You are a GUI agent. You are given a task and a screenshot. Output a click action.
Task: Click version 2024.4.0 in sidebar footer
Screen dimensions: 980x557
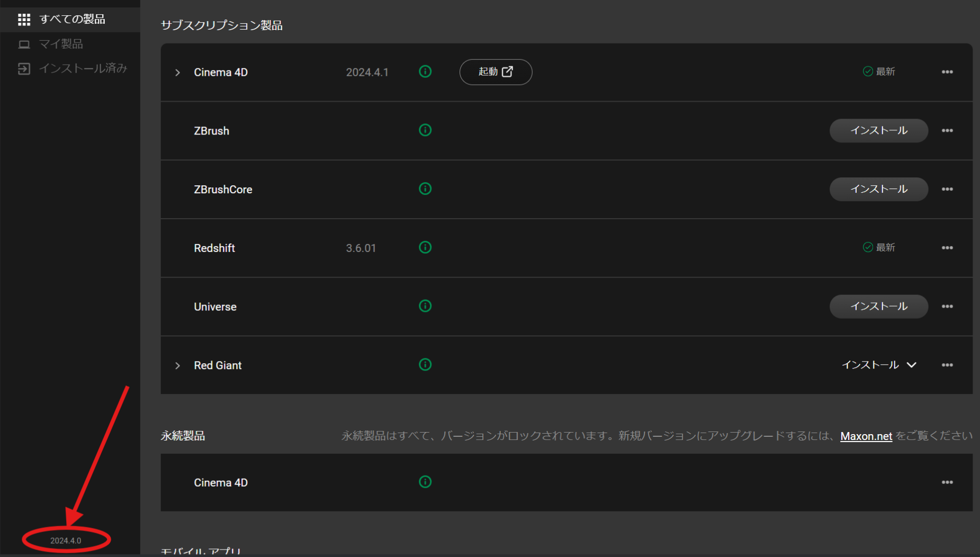pyautogui.click(x=66, y=541)
